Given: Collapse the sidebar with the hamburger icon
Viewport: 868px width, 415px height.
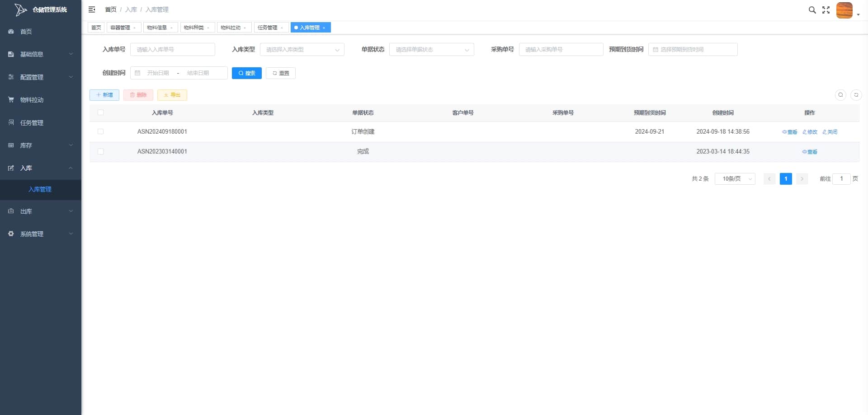Looking at the screenshot, I should [92, 9].
